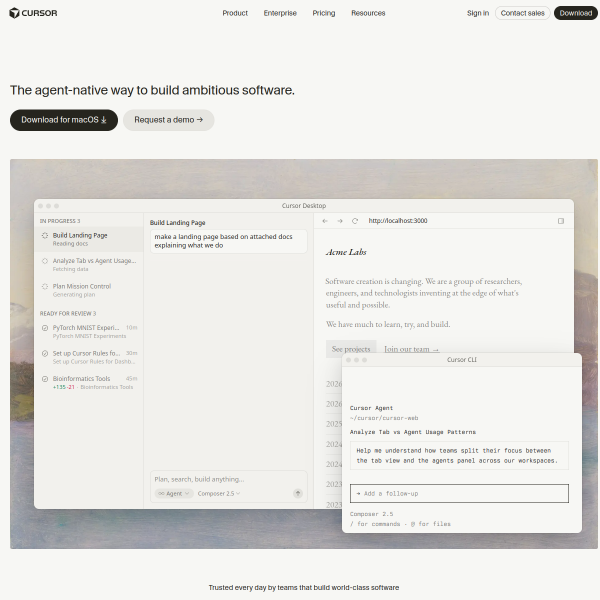Open the Agent mode dropdown
Image resolution: width=600 pixels, height=600 pixels.
click(174, 494)
